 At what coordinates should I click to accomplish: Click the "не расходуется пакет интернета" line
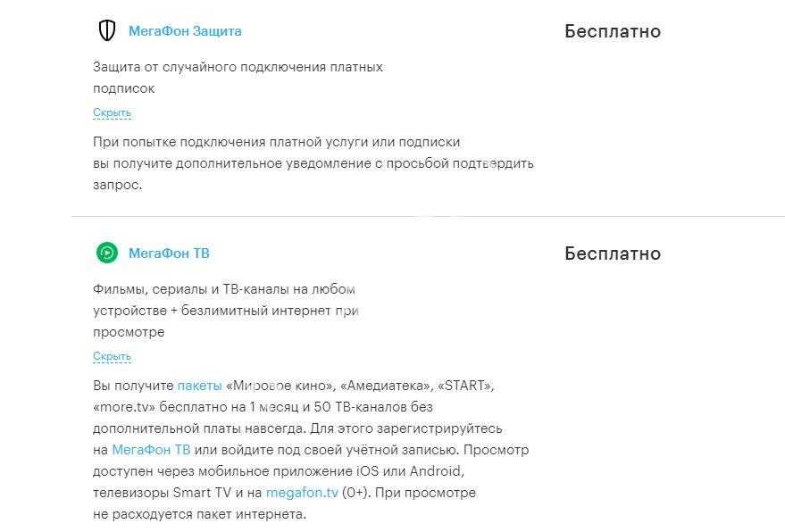tap(199, 514)
